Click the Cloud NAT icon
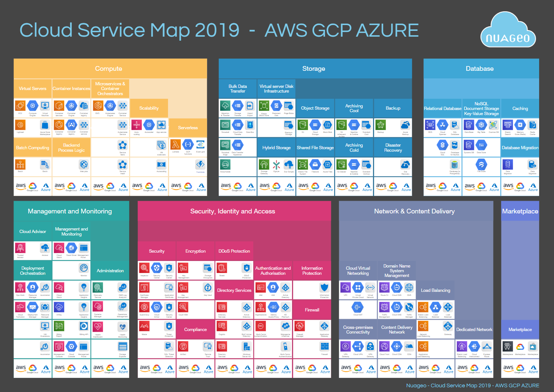 coord(358,307)
